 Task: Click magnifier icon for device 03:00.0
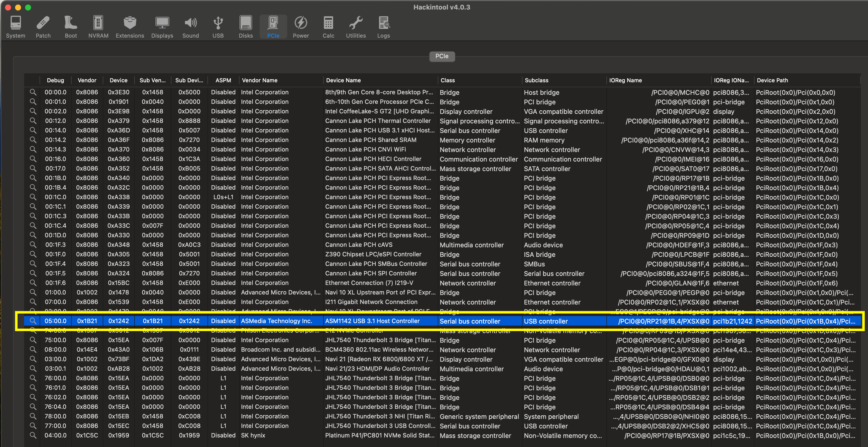[33, 359]
